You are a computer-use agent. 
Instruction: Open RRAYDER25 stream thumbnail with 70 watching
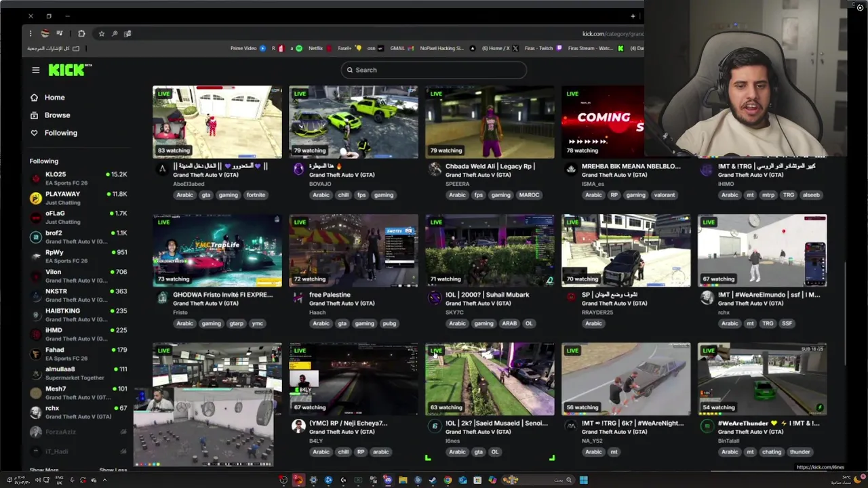tap(626, 251)
